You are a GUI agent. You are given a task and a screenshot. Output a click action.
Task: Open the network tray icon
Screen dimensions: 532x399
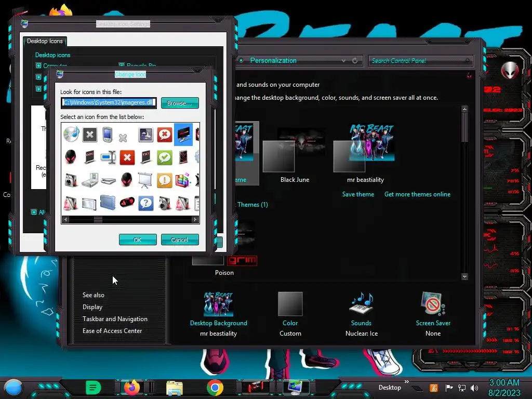click(x=462, y=388)
